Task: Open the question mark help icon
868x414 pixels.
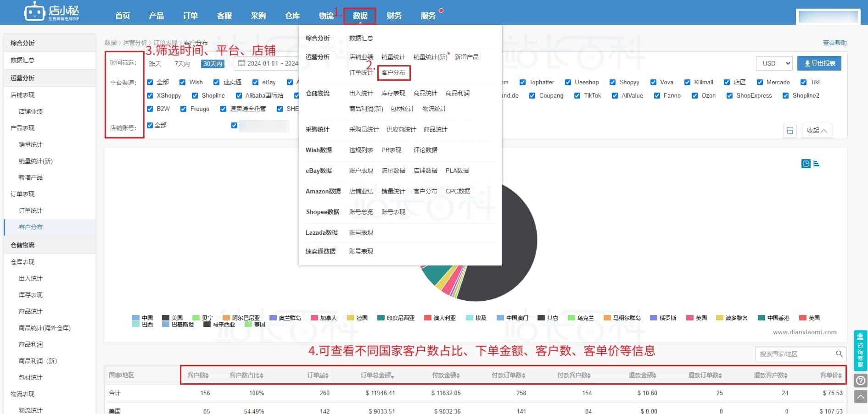Action: [861, 381]
